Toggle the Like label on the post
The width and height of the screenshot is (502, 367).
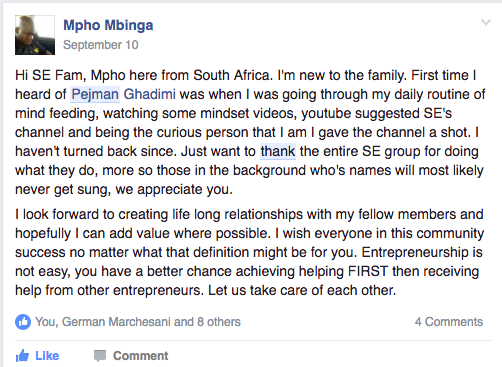pos(47,356)
